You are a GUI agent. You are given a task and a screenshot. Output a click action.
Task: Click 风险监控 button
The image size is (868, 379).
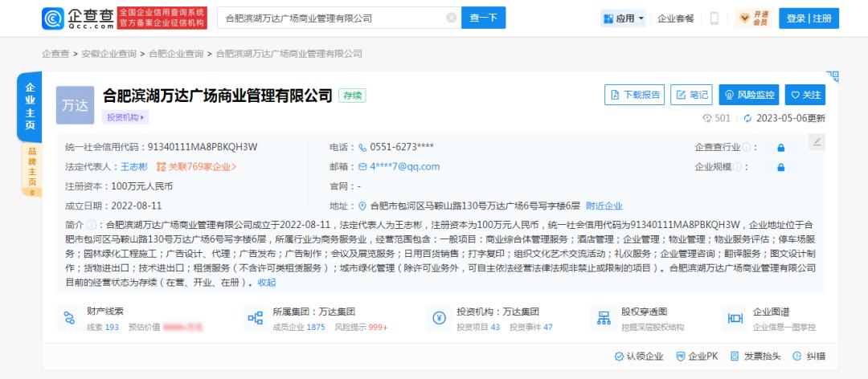749,95
